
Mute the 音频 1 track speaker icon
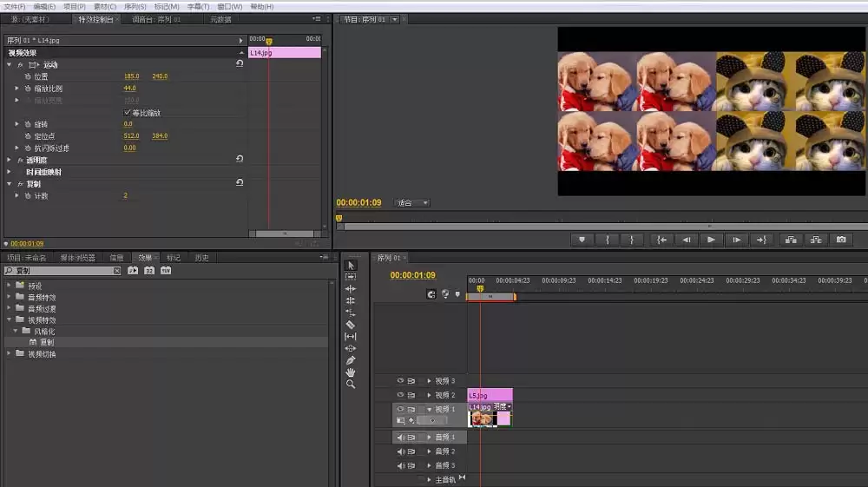tap(400, 438)
